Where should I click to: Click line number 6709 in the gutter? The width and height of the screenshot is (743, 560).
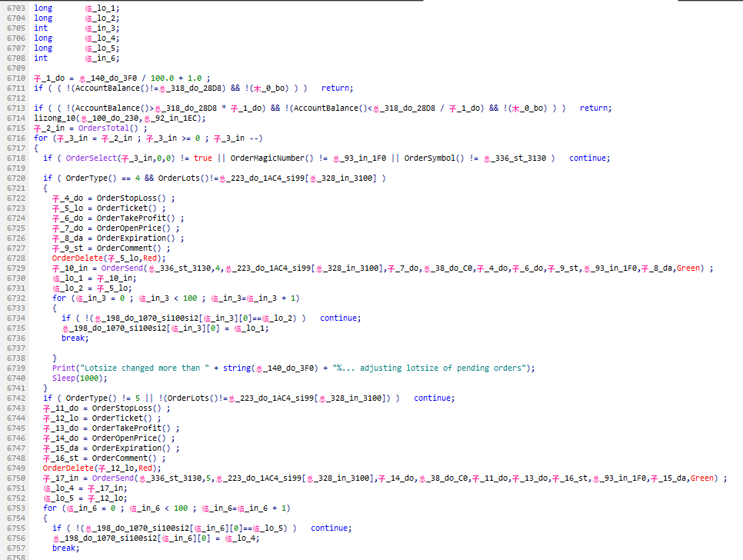click(x=16, y=68)
